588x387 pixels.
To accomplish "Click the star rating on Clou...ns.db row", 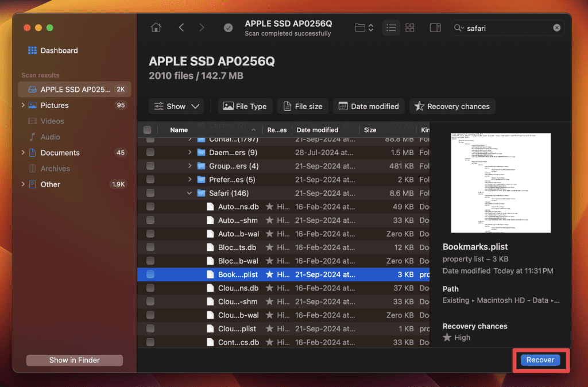I will [x=269, y=288].
